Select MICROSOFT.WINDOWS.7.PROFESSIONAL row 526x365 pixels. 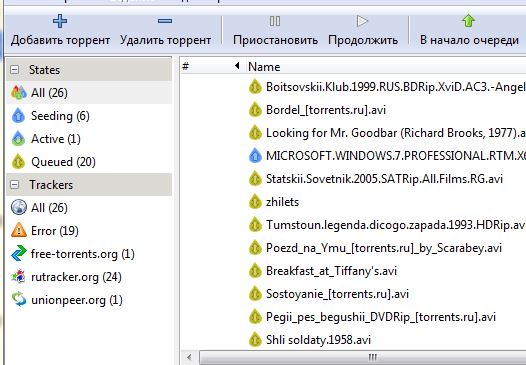coord(353,156)
